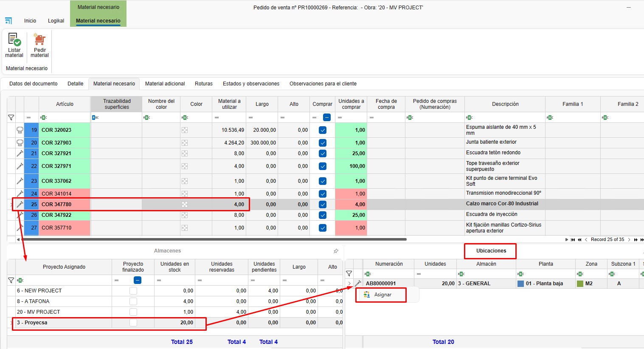The width and height of the screenshot is (644, 349).
Task: Go to the first record with the navigator icon
Action: (573, 240)
